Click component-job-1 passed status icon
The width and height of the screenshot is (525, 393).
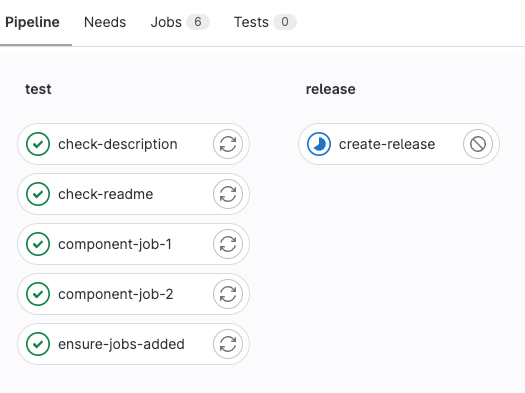(38, 244)
